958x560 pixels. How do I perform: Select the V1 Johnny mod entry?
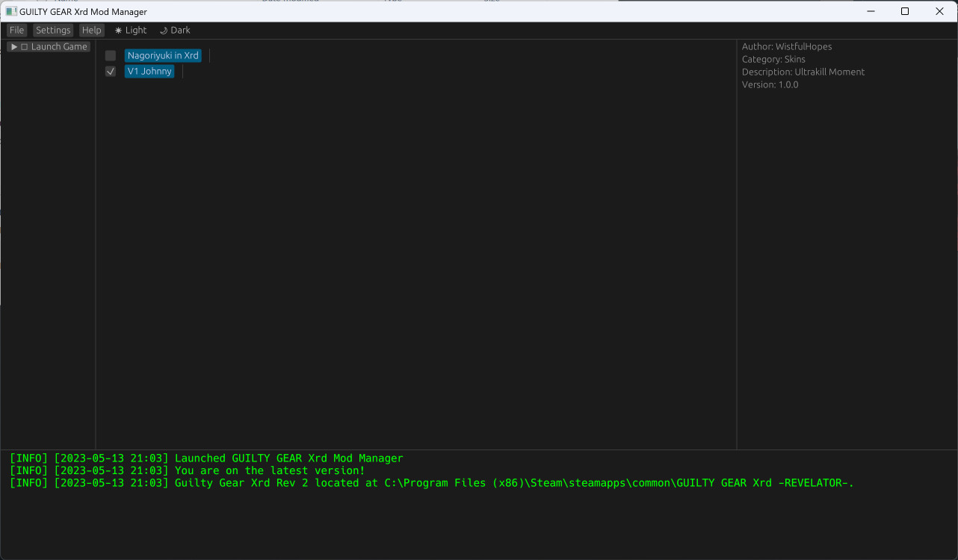(149, 71)
